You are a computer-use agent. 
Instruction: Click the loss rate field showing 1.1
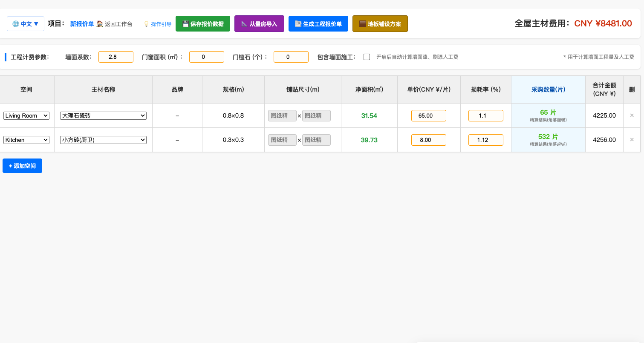(486, 115)
